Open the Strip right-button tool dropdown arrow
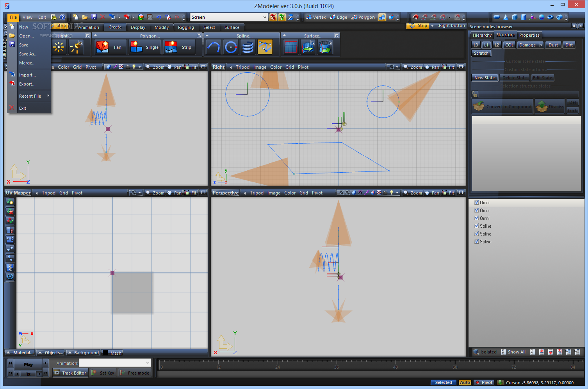Image resolution: width=588 pixels, height=389 pixels. point(432,26)
